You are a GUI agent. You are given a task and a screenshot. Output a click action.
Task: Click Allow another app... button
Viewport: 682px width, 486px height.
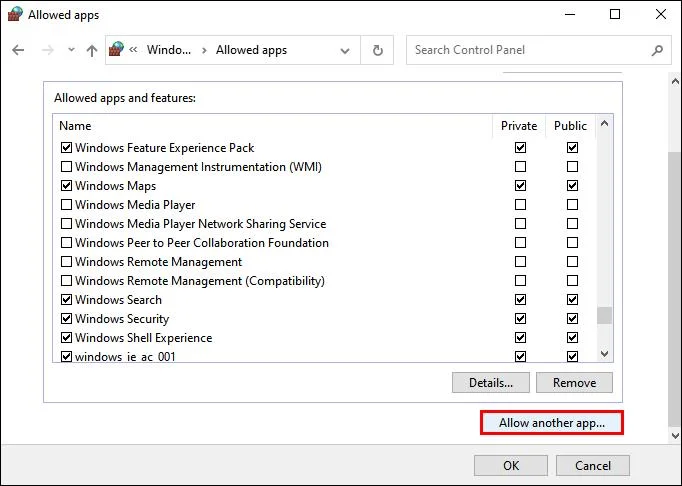[x=552, y=422]
